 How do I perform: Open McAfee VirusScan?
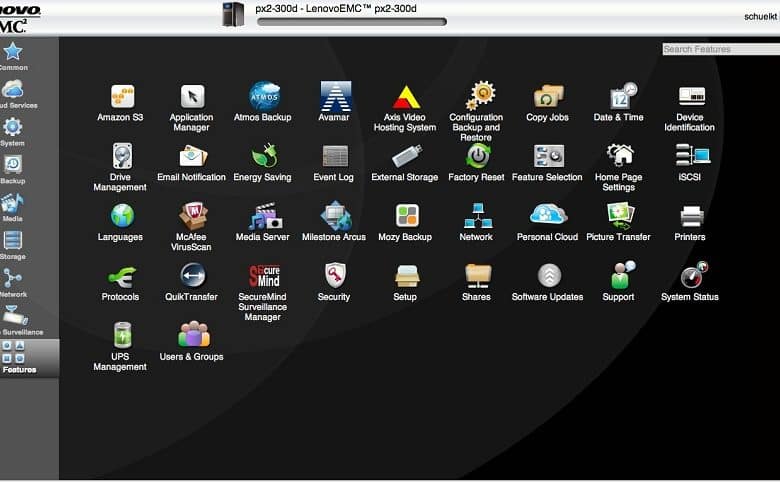point(192,227)
